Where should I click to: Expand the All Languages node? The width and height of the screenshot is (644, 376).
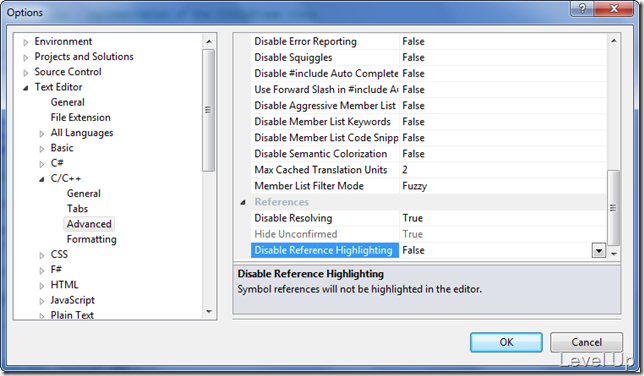pos(41,134)
